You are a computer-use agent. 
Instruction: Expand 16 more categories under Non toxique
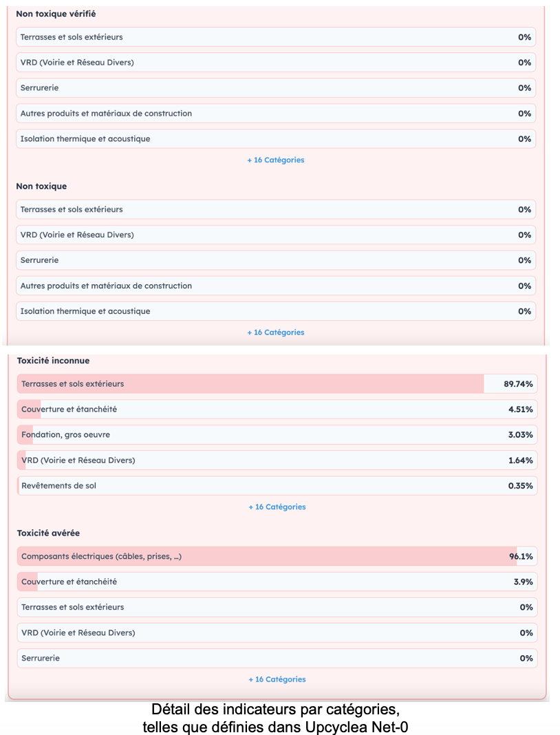point(276,332)
